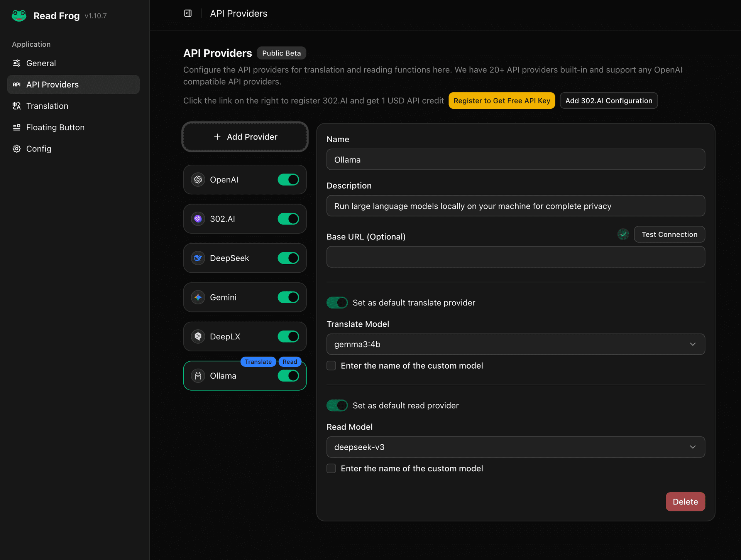Click the Base URL input field
Image resolution: width=741 pixels, height=560 pixels.
click(515, 257)
